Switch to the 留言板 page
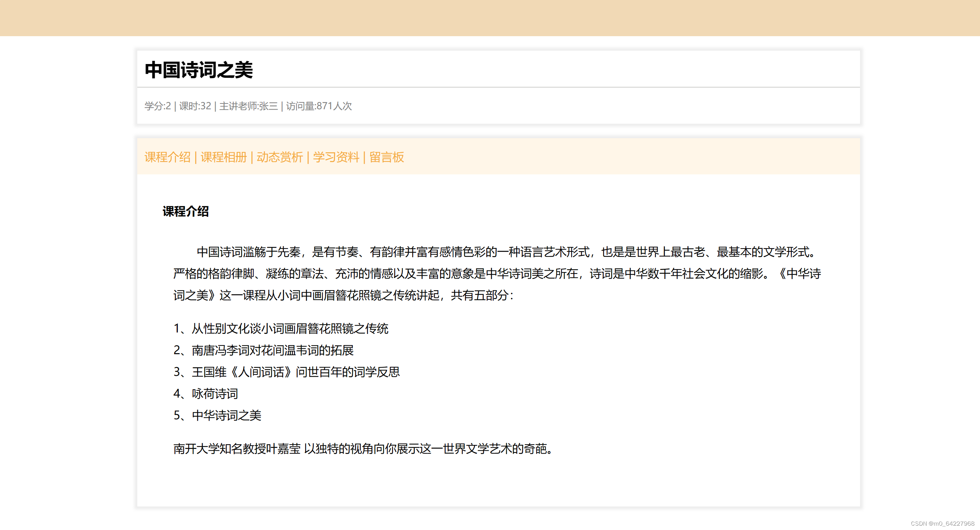The width and height of the screenshot is (980, 530). 387,157
